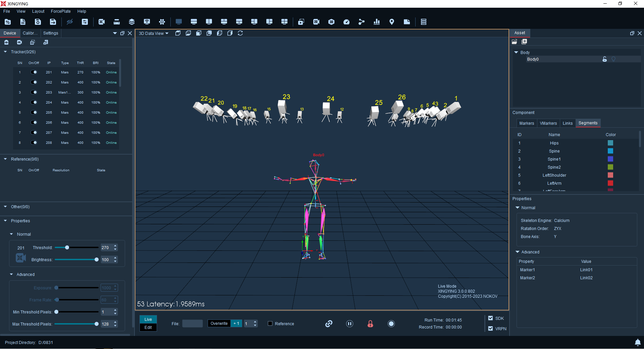Open the ForcePlate menu
The image size is (644, 349).
(x=61, y=11)
